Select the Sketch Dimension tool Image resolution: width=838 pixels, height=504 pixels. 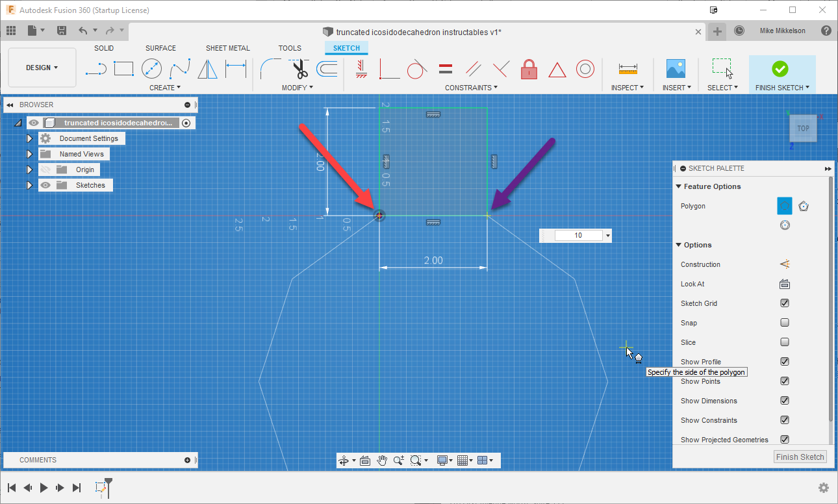[236, 68]
